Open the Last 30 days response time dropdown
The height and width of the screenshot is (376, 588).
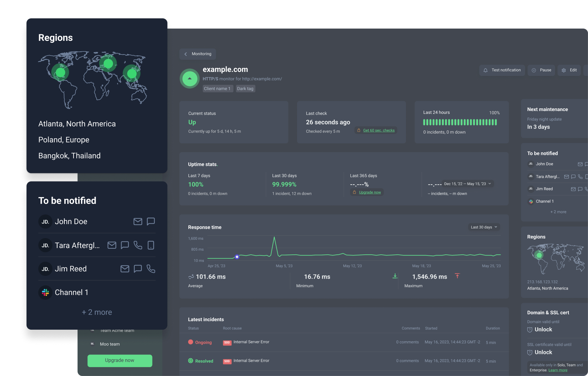click(484, 227)
